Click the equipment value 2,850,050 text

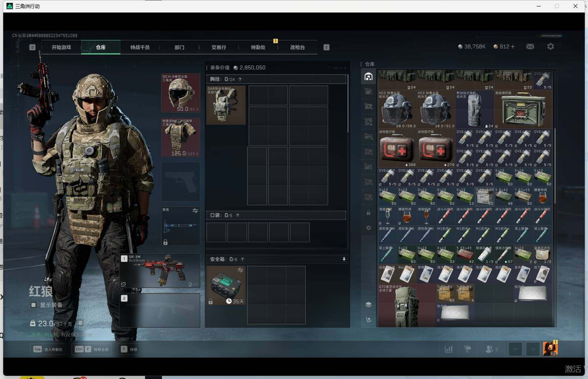[252, 68]
